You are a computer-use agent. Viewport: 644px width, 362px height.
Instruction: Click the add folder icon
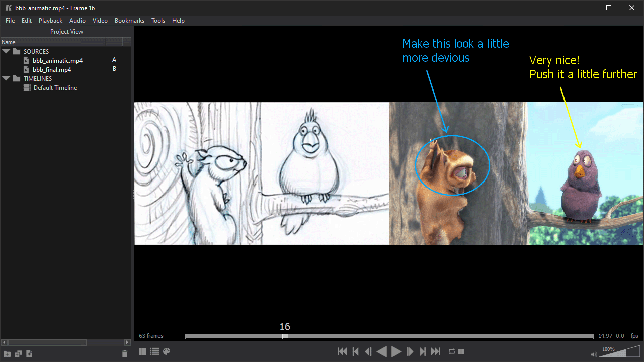tap(7, 354)
